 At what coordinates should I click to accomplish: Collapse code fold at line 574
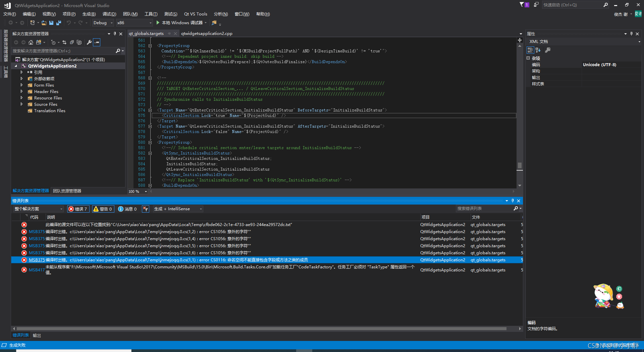coord(150,110)
